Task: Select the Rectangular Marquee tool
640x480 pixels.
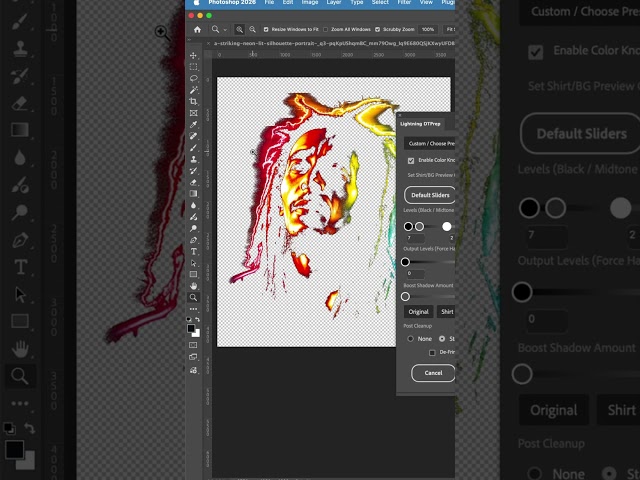Action: [193, 67]
